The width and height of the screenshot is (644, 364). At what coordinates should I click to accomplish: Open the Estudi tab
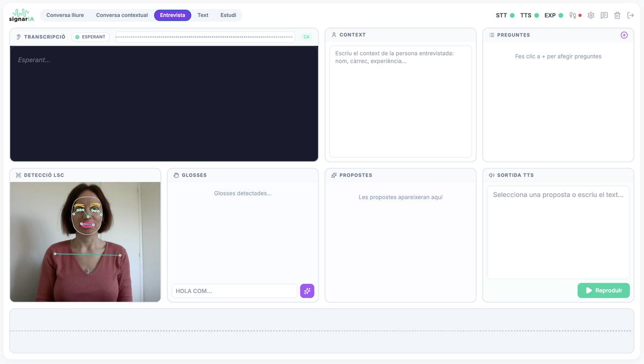pos(228,15)
